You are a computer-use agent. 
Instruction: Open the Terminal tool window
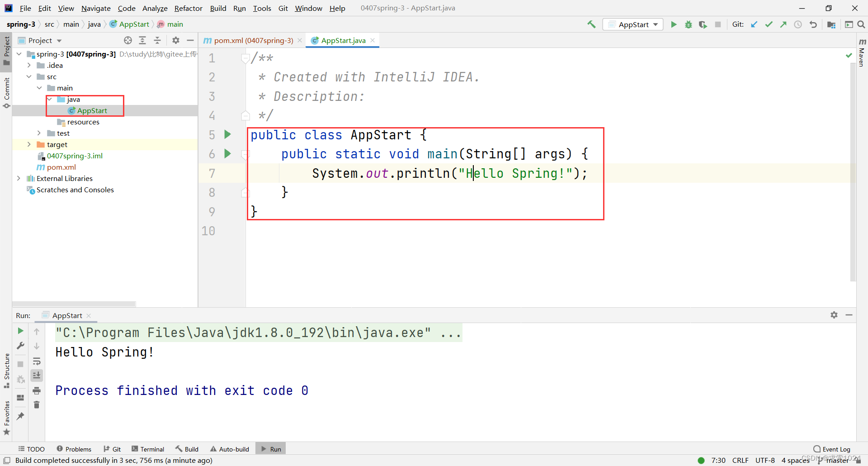point(148,449)
